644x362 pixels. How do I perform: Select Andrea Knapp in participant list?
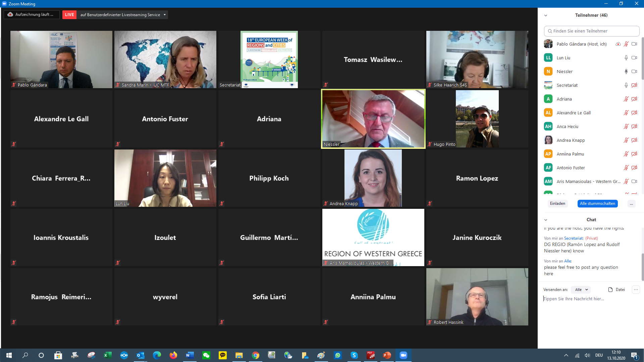[x=571, y=140]
